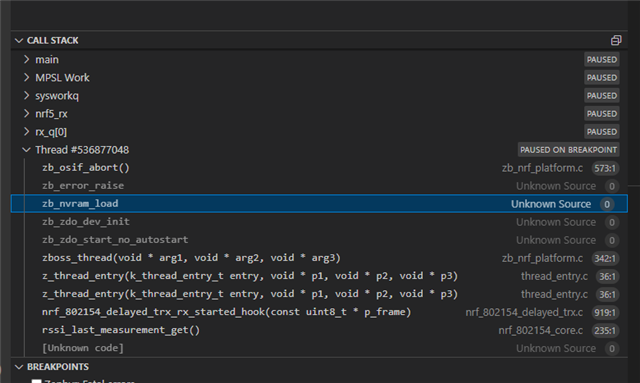Screen dimensions: 640x383
Task: Select the rssi_last_measurement_get() frame
Action: click(319, 330)
